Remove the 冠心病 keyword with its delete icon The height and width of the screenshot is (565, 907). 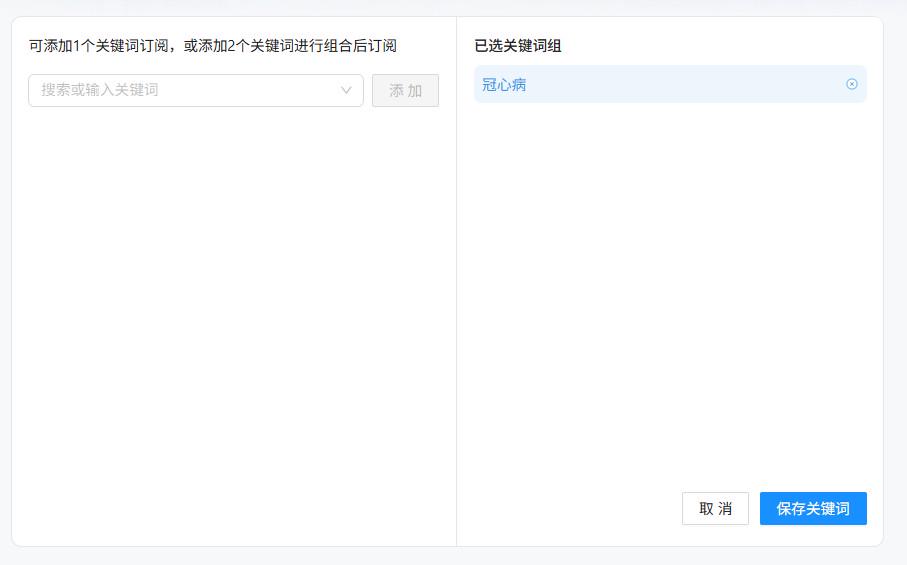point(852,84)
